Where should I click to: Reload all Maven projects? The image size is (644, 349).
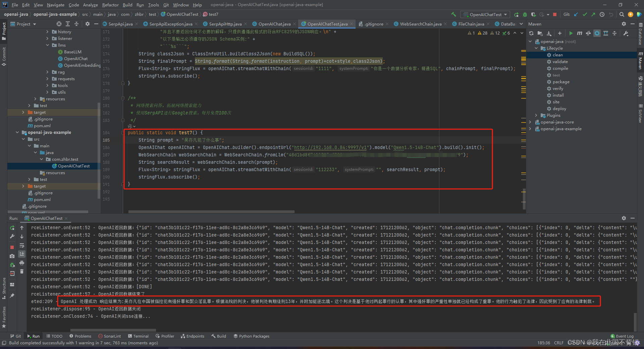click(x=531, y=33)
